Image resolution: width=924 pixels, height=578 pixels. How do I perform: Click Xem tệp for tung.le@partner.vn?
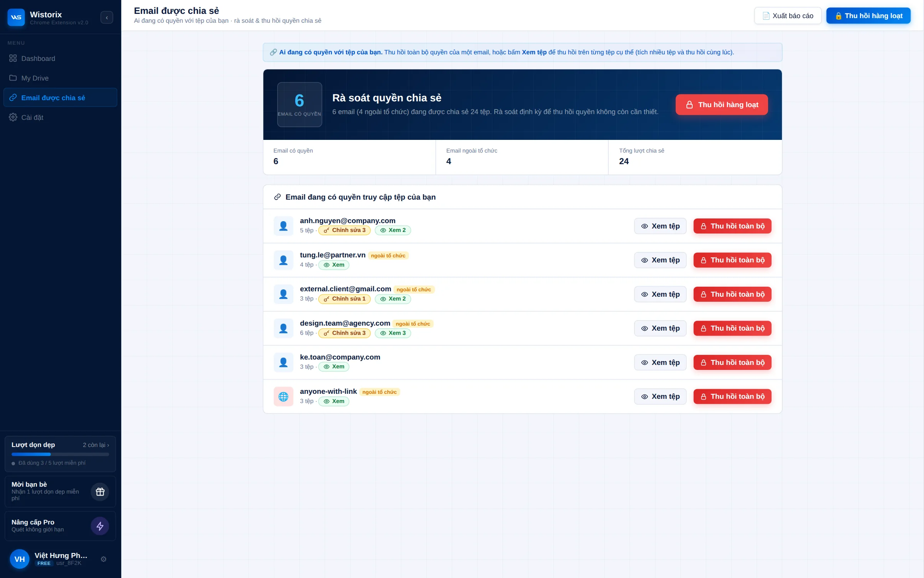tap(660, 260)
